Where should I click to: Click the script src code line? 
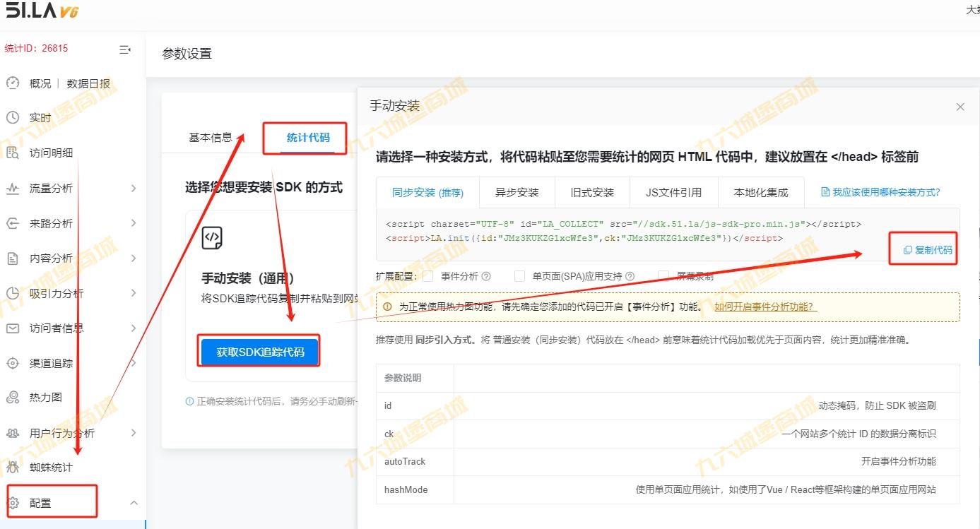[623, 224]
